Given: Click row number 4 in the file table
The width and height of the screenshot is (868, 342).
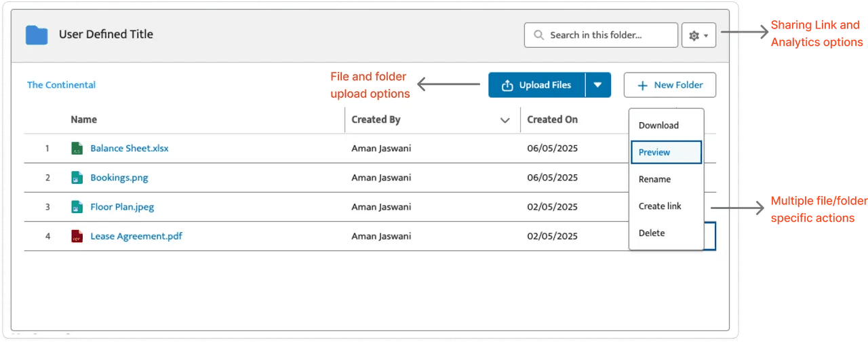Looking at the screenshot, I should (47, 236).
